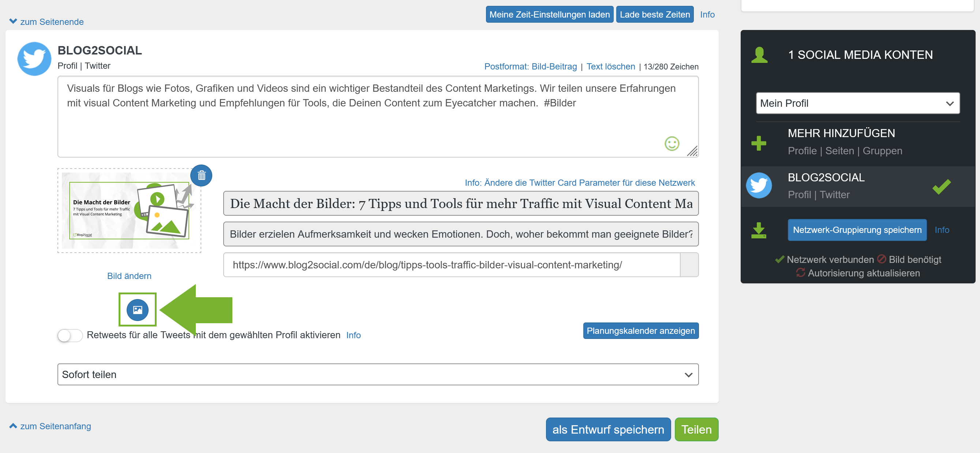
Task: Click the blog2social.com URL field
Action: [452, 265]
